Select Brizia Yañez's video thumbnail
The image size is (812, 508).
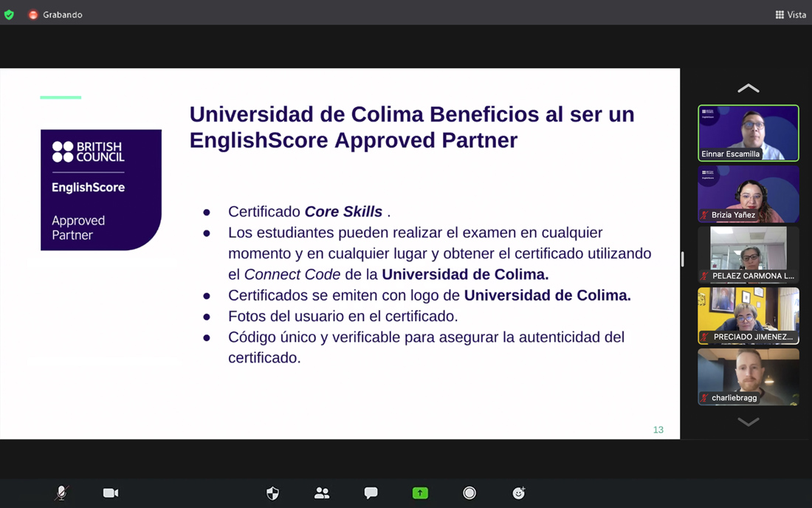click(749, 194)
